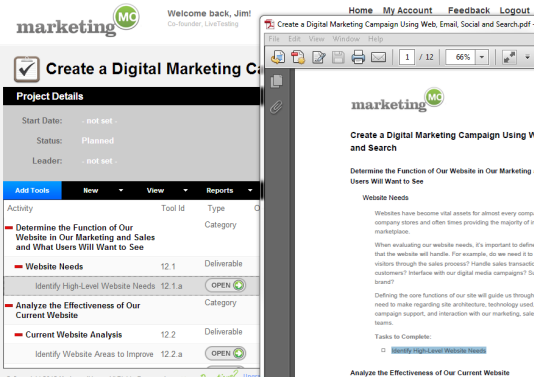This screenshot has height=377, width=534.
Task: Click the convert PDF toolbar icon
Action: (x=298, y=57)
